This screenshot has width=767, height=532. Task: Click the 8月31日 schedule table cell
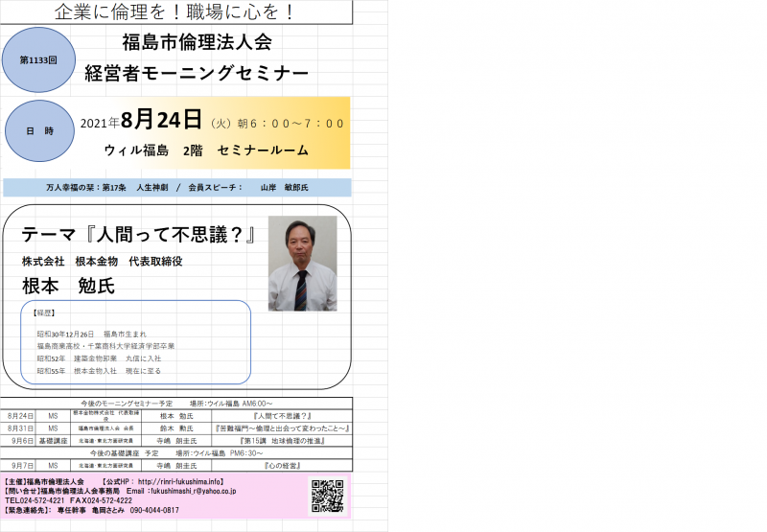[20, 428]
